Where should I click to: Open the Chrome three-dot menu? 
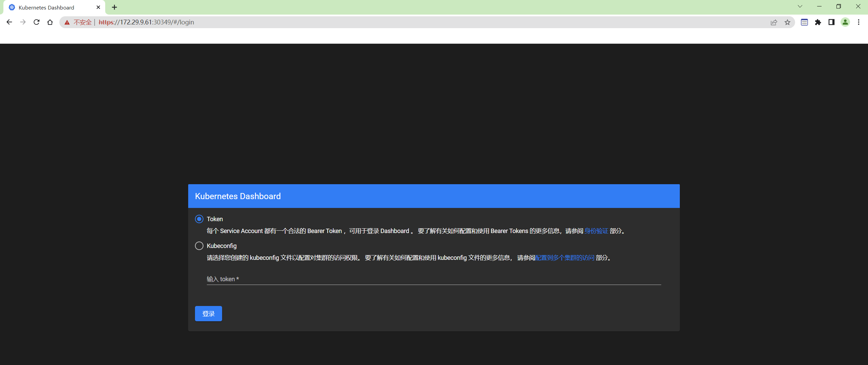[x=859, y=22]
